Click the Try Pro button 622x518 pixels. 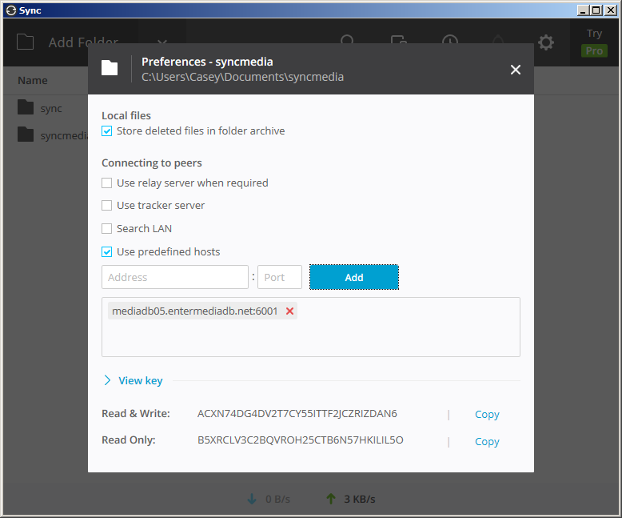(x=594, y=42)
